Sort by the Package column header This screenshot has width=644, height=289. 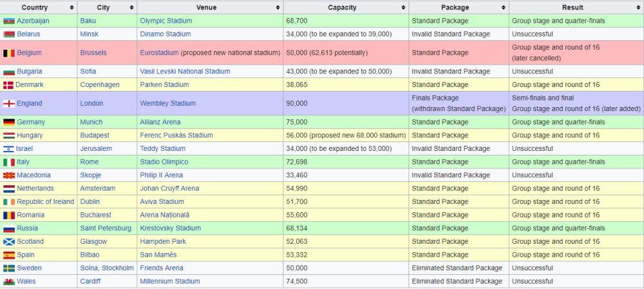[x=455, y=8]
